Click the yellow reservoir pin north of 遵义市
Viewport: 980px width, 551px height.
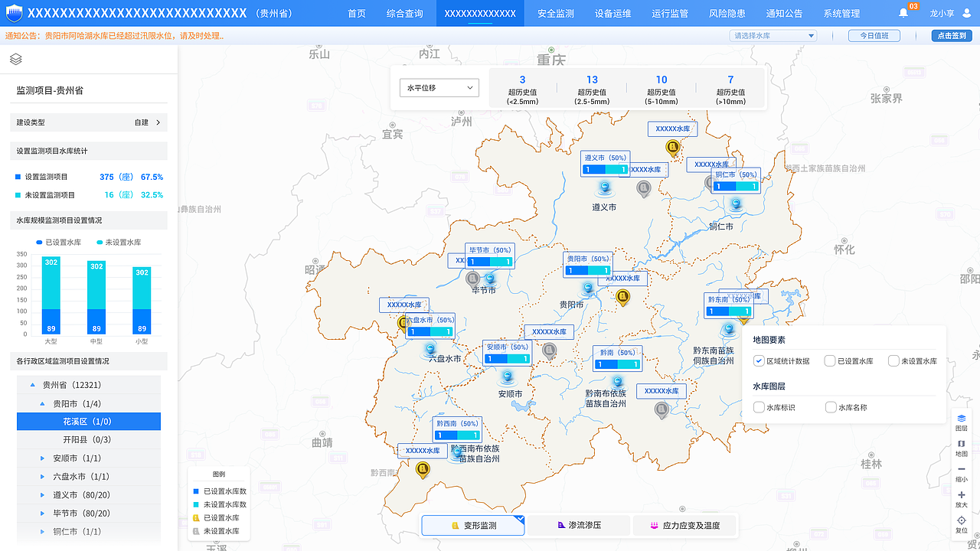coord(673,148)
